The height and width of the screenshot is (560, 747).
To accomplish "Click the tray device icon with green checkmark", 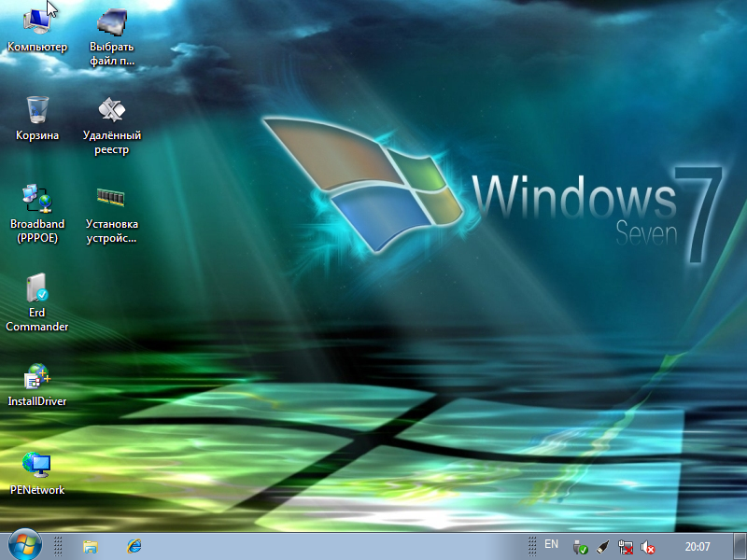I will (x=580, y=548).
